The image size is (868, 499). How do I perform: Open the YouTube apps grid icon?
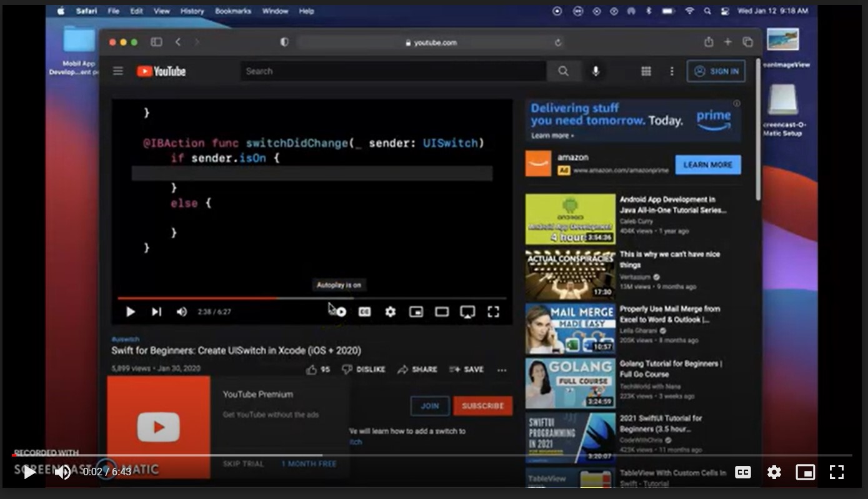646,71
